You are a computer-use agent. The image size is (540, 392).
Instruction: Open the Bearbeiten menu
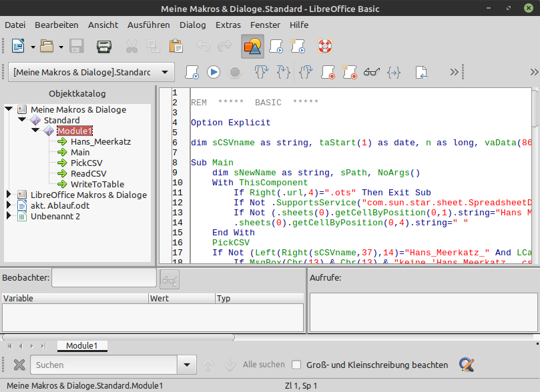(x=57, y=25)
